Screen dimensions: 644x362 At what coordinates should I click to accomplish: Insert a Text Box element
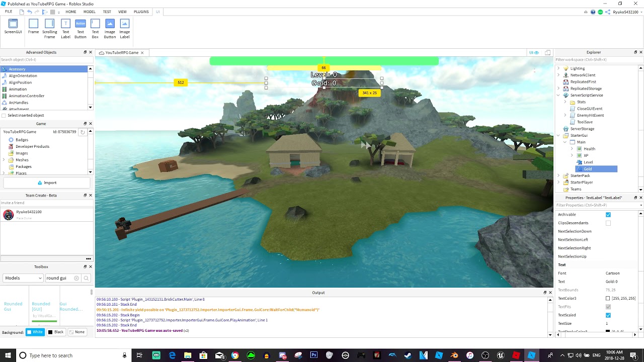[x=95, y=29]
